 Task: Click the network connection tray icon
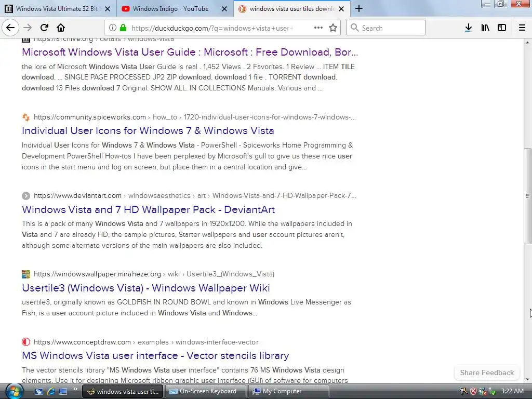pos(483,392)
